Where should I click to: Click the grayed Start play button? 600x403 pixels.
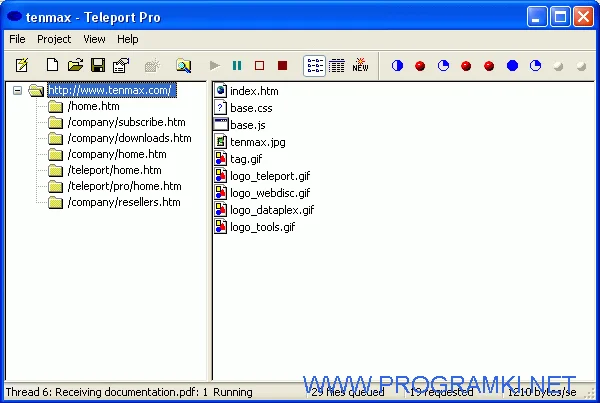pyautogui.click(x=215, y=66)
